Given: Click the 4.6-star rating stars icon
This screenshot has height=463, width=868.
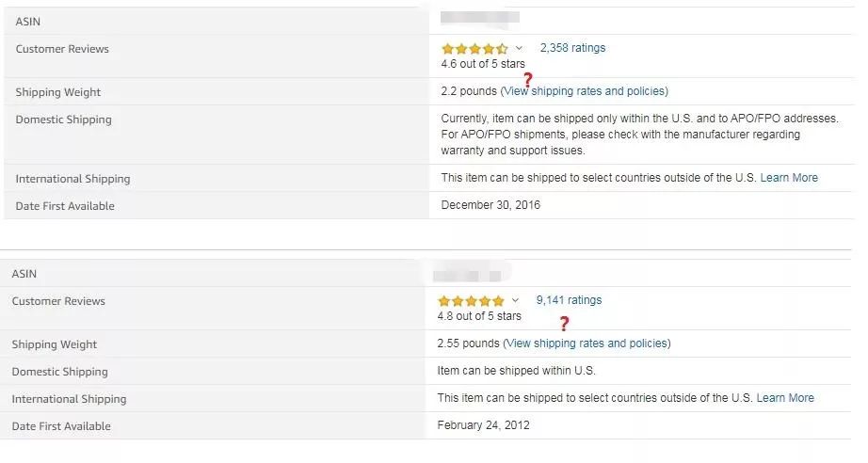Looking at the screenshot, I should tap(474, 49).
